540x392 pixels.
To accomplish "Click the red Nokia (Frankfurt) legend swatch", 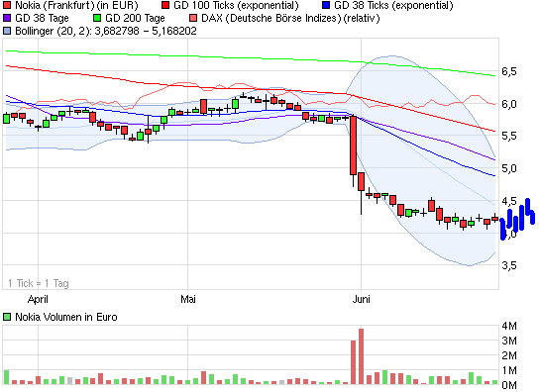I will pyautogui.click(x=7, y=5).
